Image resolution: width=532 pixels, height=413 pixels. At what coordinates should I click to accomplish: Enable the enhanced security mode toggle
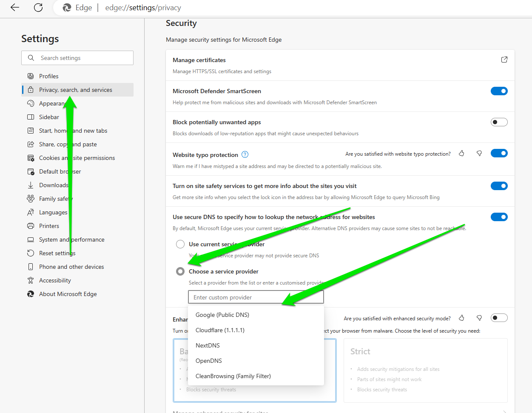click(499, 318)
